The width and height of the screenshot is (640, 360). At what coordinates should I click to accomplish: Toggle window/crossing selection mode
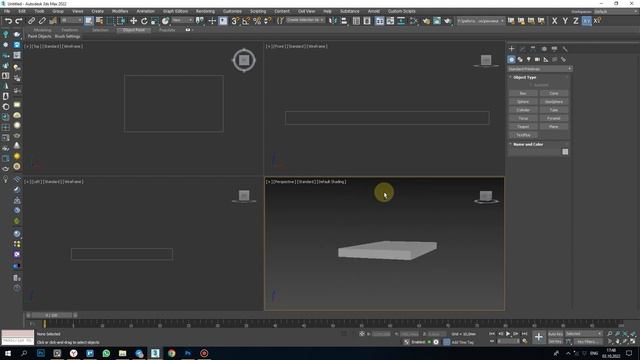point(121,21)
